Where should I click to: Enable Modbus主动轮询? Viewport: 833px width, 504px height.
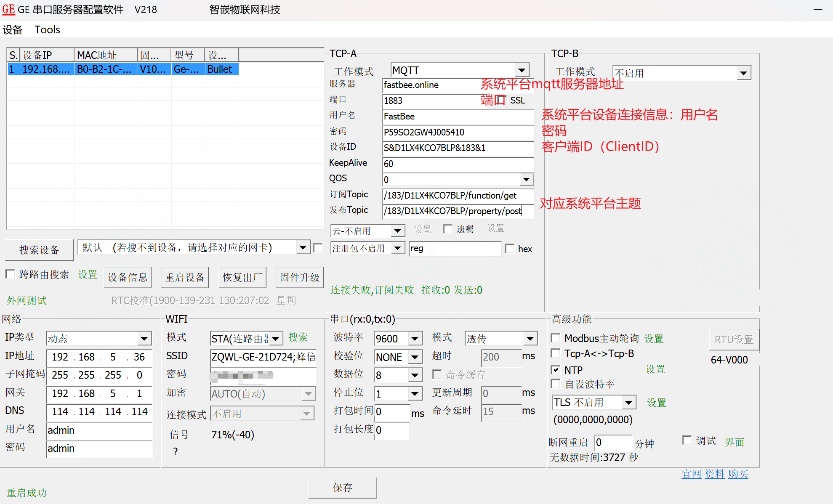[x=556, y=338]
